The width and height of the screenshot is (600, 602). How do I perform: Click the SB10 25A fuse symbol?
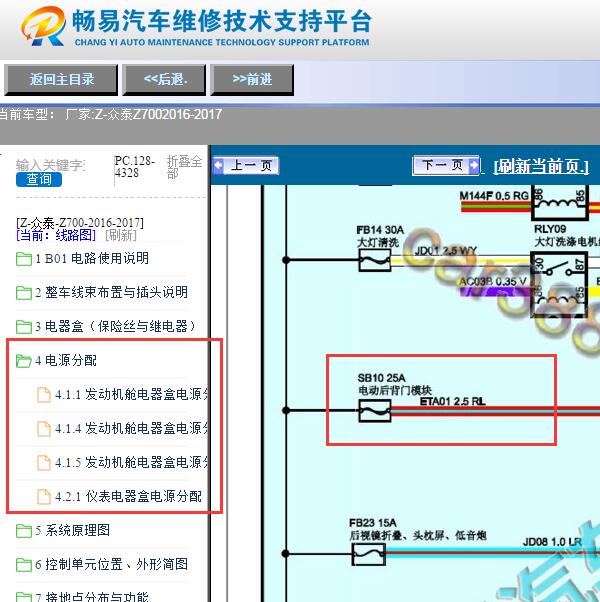tap(375, 411)
